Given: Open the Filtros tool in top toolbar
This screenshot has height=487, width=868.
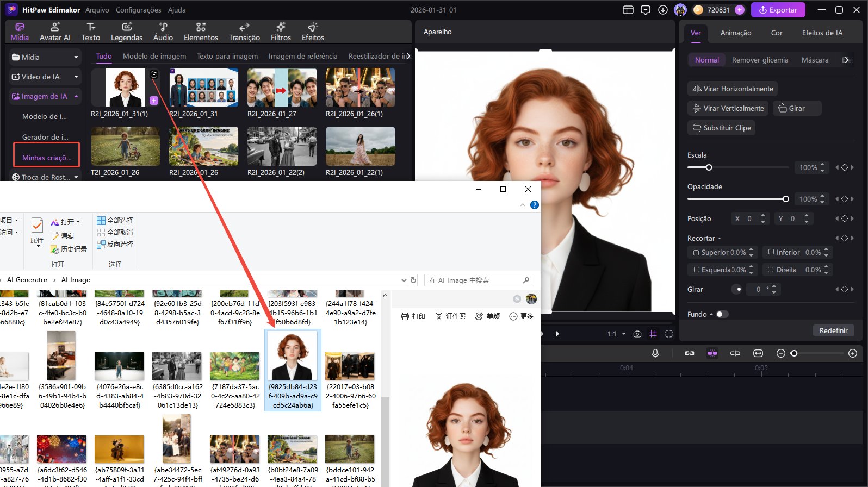Looking at the screenshot, I should tap(281, 32).
